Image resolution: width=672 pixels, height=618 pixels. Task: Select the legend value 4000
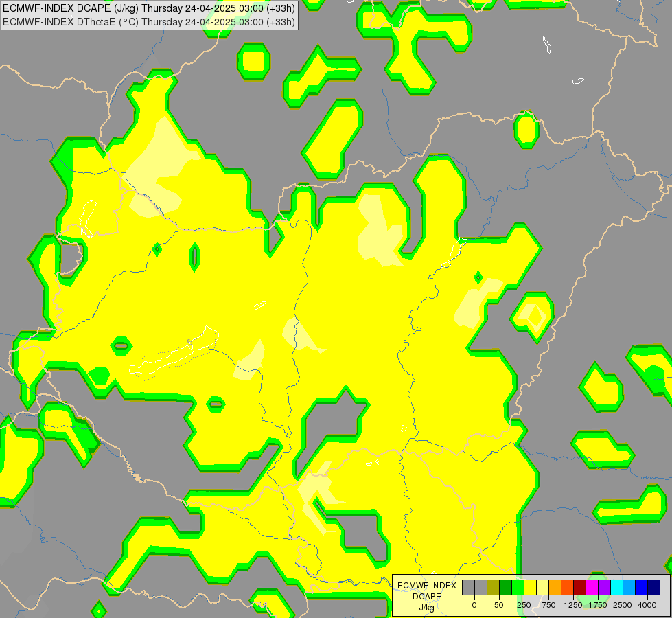(647, 605)
